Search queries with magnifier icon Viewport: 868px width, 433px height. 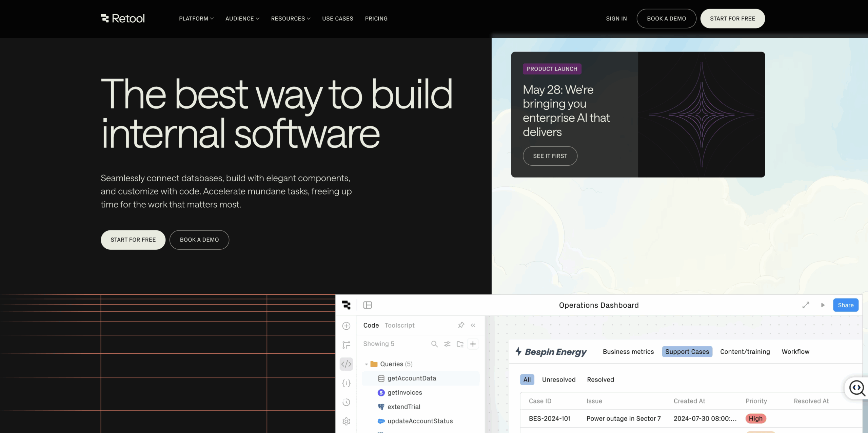434,344
